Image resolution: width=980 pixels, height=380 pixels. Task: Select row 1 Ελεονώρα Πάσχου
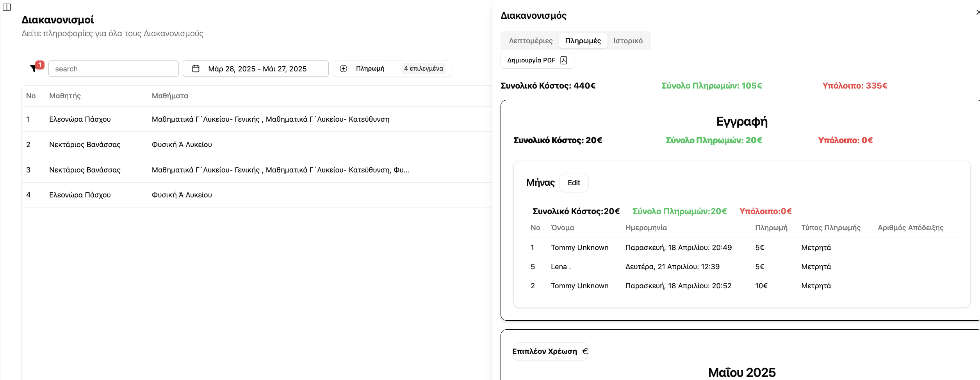(x=80, y=119)
